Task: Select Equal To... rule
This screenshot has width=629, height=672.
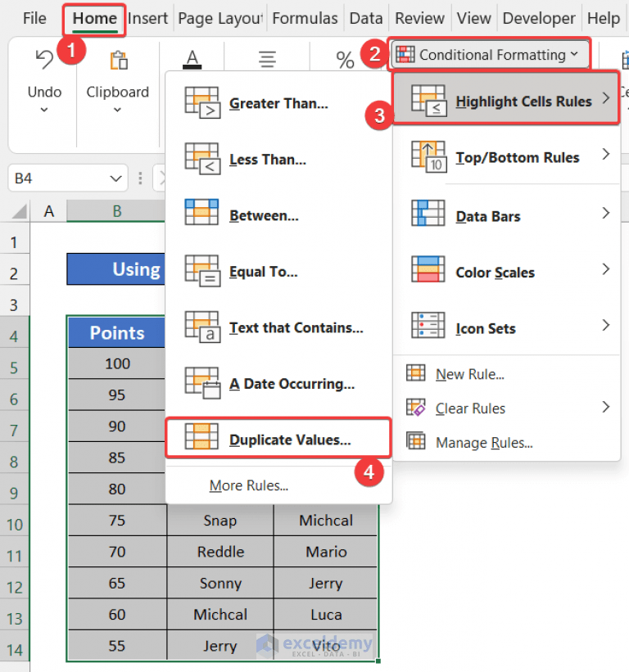Action: tap(278, 272)
